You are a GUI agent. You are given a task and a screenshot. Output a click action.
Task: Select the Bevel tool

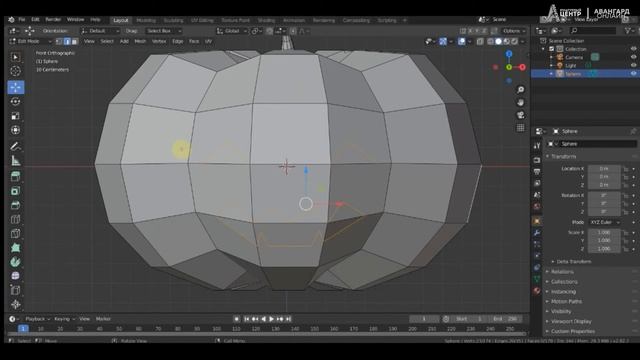16,205
